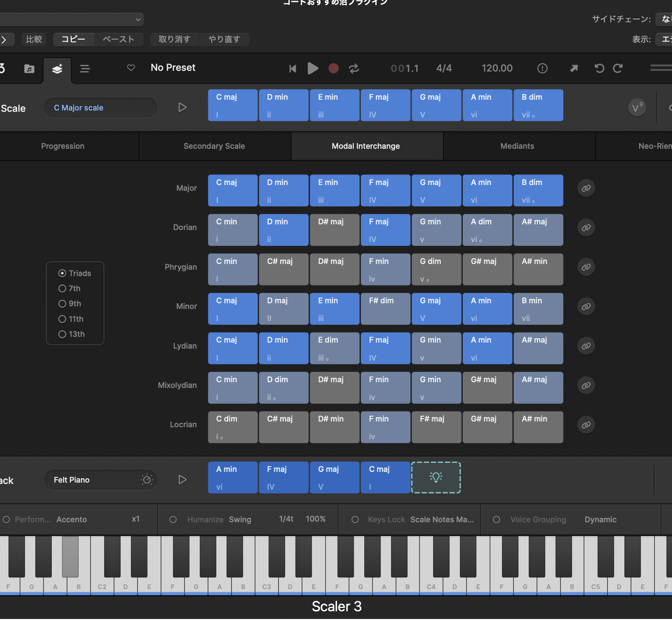Favorite the preset with heart icon

(131, 68)
